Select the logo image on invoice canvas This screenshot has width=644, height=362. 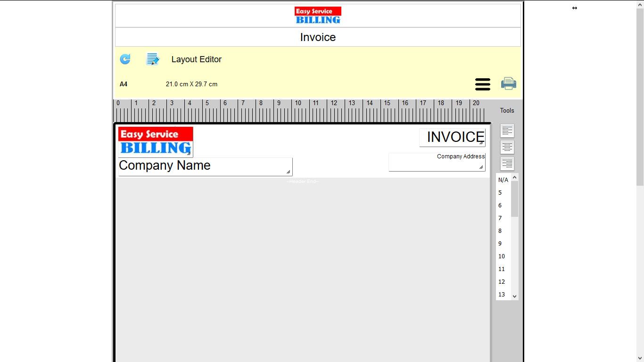click(x=156, y=141)
